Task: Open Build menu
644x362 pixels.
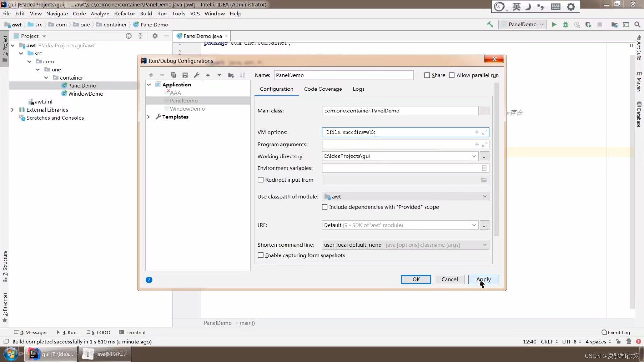Action: (146, 14)
